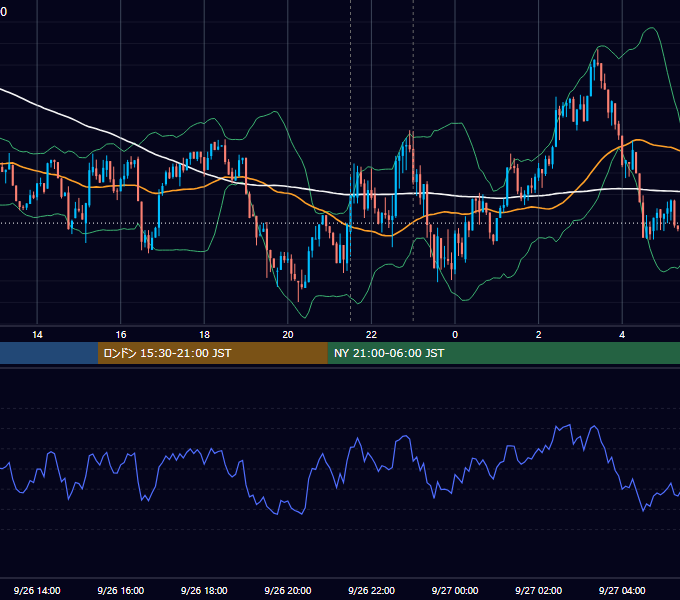Click the 9/27 04:00 time label

tap(622, 590)
